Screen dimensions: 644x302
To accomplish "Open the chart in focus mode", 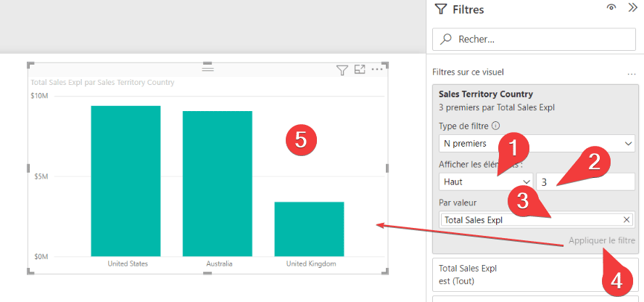I will (x=360, y=70).
